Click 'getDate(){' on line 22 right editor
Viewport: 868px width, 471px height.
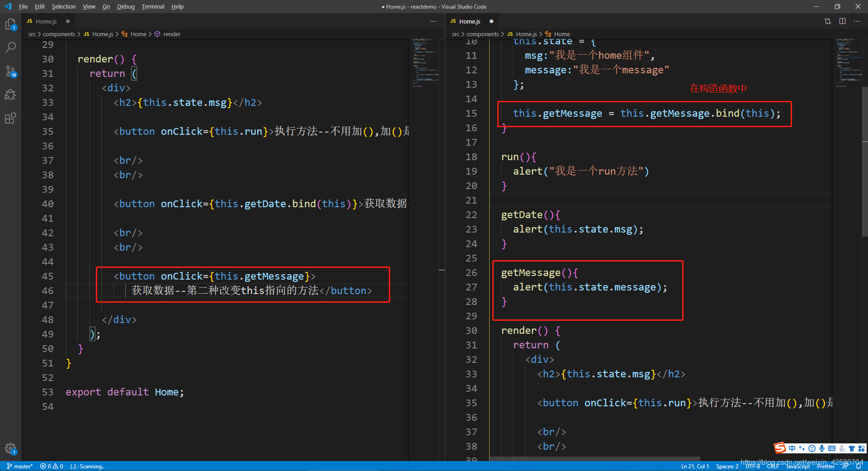[x=530, y=214]
